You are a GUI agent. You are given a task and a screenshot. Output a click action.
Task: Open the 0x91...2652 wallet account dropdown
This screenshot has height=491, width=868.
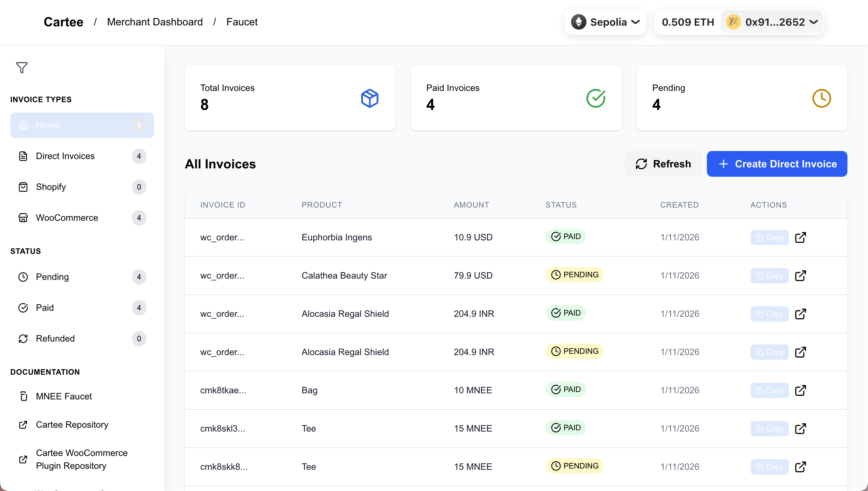(x=772, y=22)
